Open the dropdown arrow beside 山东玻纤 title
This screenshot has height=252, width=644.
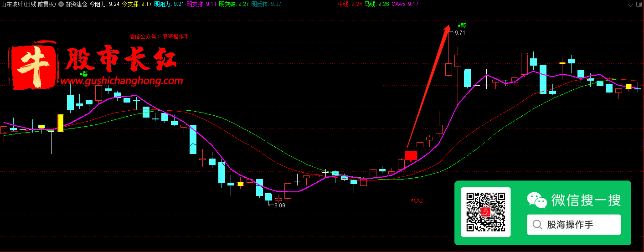tap(61, 4)
